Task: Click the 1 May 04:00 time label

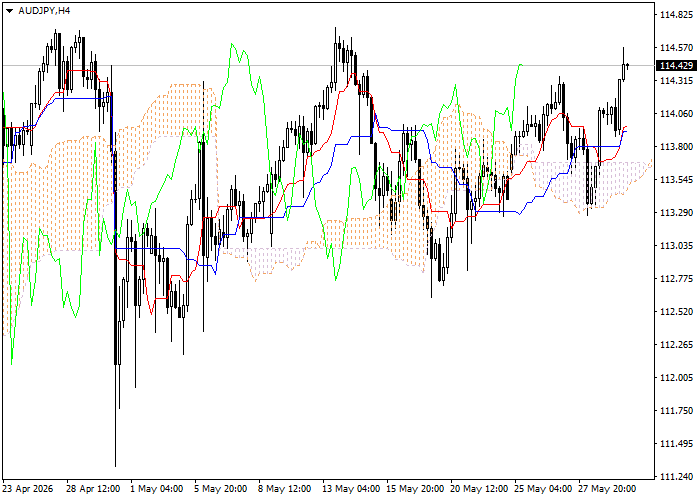Action: (157, 489)
